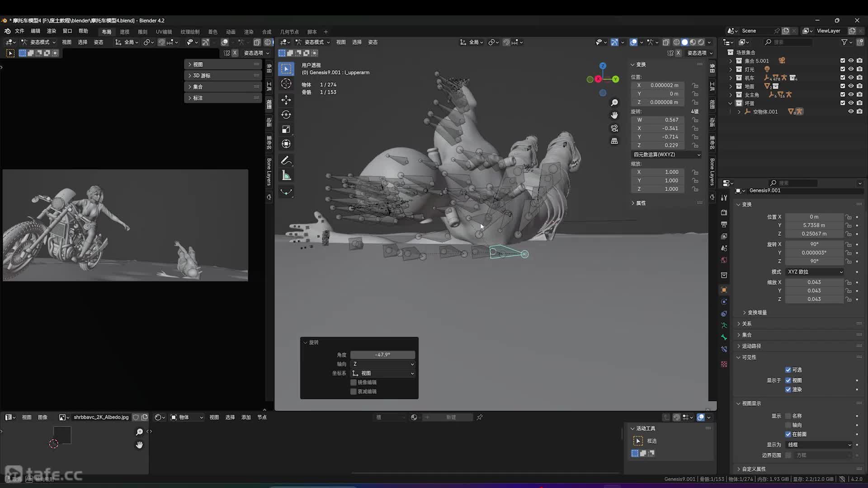Screen dimensions: 868x488
Task: Switch to the 几何节点 workspace tab
Action: point(289,32)
